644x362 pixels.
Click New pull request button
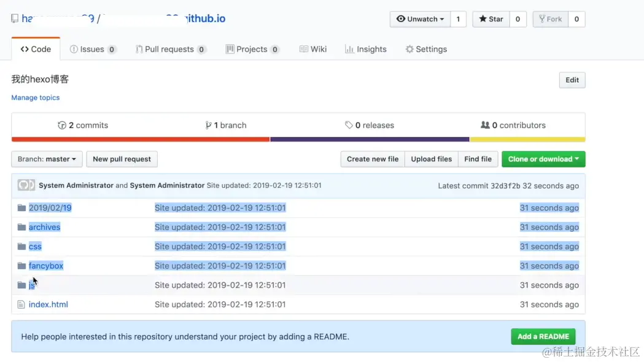click(122, 160)
